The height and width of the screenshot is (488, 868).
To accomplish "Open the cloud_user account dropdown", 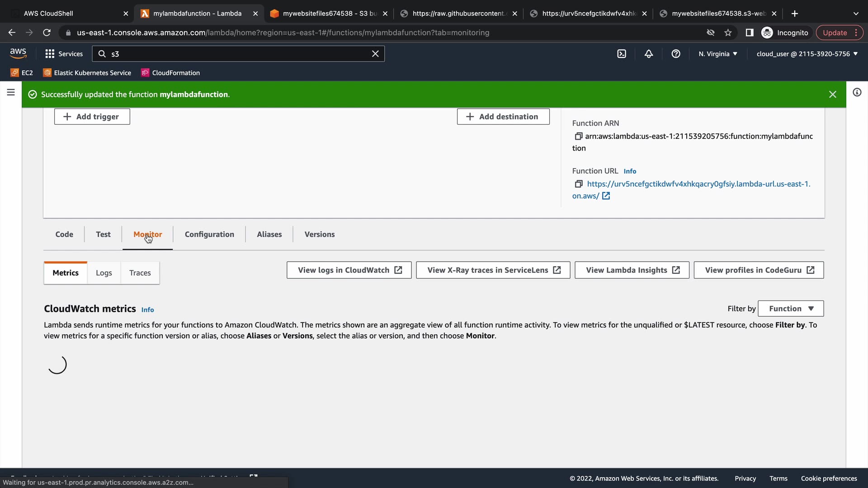I will (x=807, y=54).
